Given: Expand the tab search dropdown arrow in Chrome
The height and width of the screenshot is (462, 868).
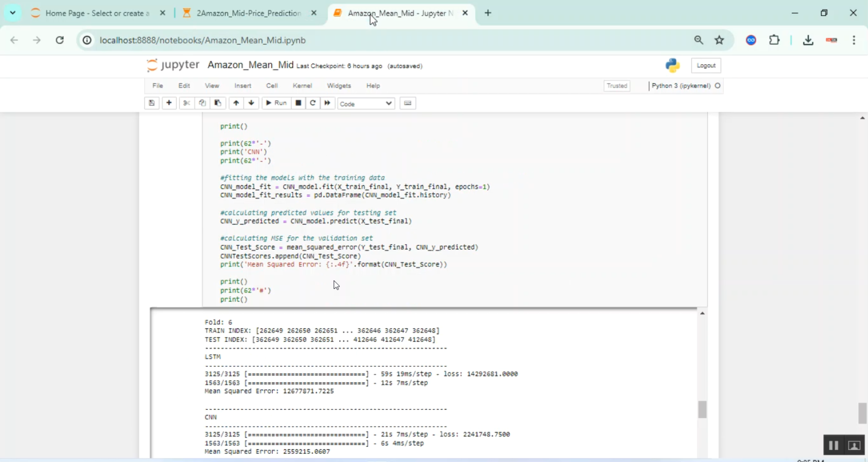Looking at the screenshot, I should [x=12, y=13].
